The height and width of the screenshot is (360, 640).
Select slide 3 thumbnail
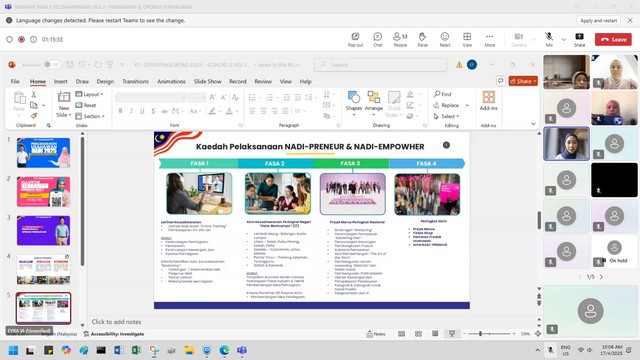tap(43, 231)
